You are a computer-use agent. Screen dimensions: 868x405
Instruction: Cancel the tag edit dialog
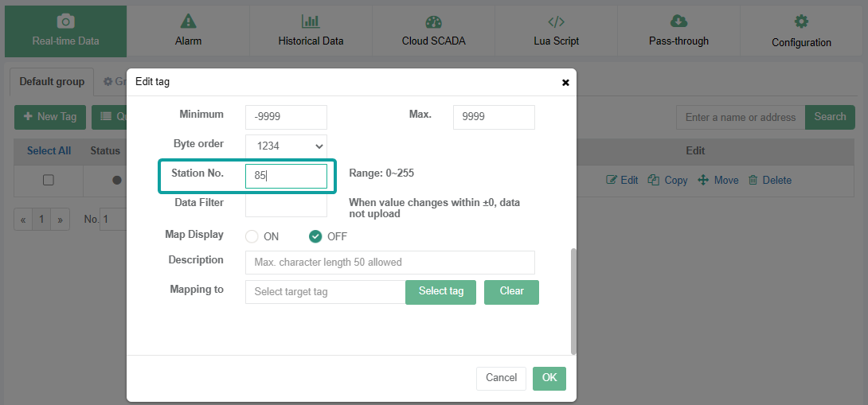pos(501,378)
